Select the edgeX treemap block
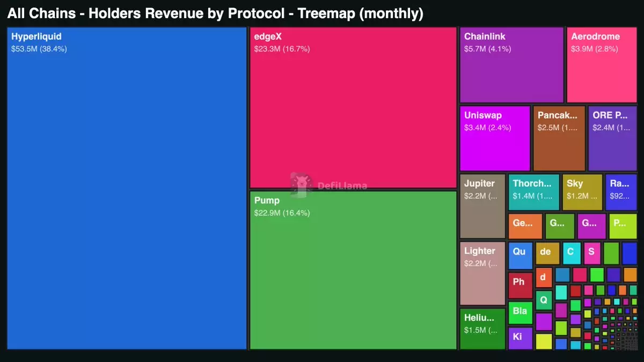Image resolution: width=644 pixels, height=362 pixels. pos(353,108)
